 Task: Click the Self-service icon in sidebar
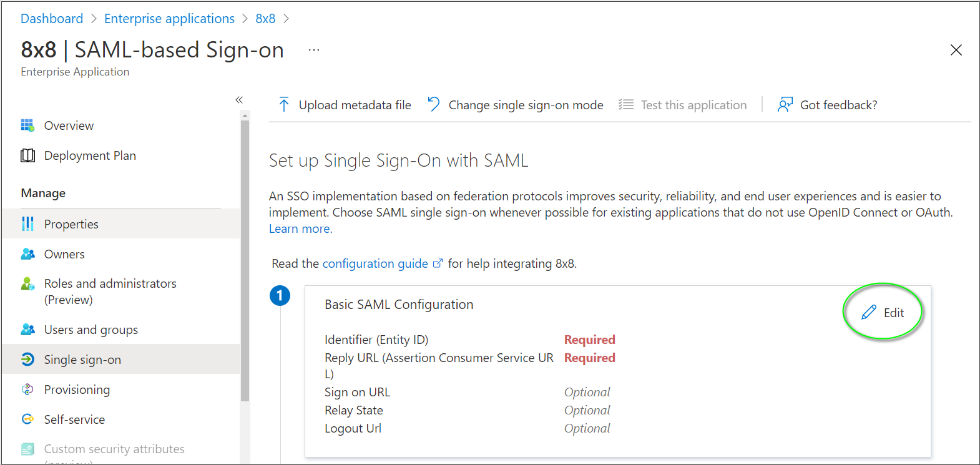27,419
